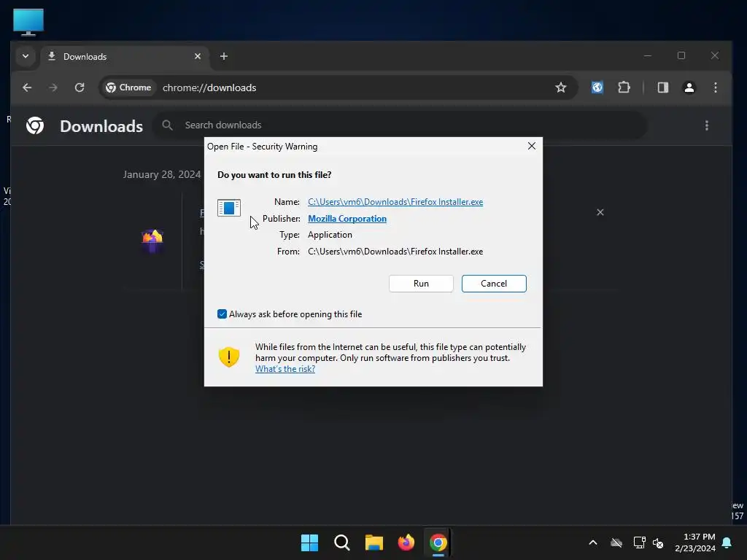
Task: Close the Downloads tab
Action: (198, 56)
